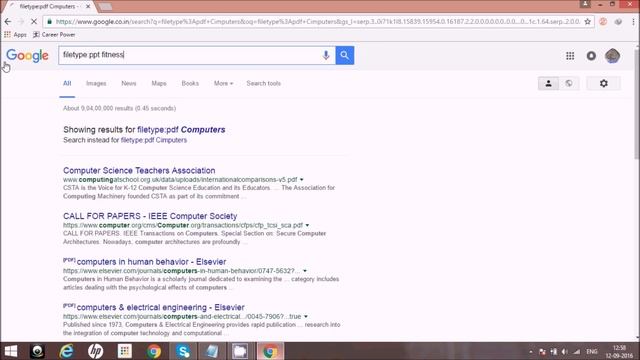Open HP app from taskbar
Viewport: 640px width, 360px height.
coord(95,351)
